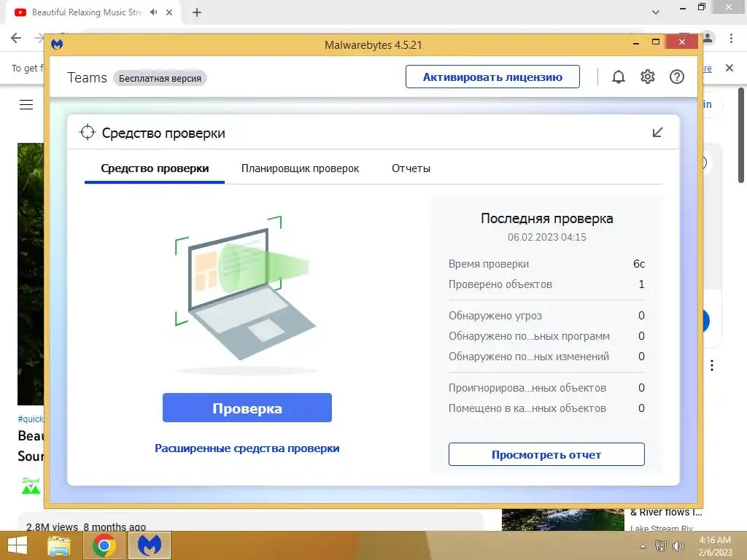Open a new Chrome tab
Viewport: 747px width, 560px height.
[197, 12]
